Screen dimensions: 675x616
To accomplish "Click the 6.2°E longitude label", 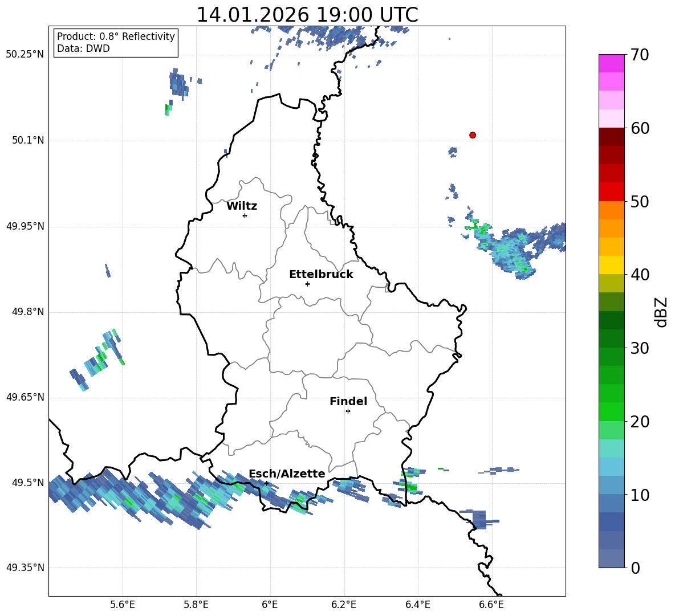I will (344, 605).
